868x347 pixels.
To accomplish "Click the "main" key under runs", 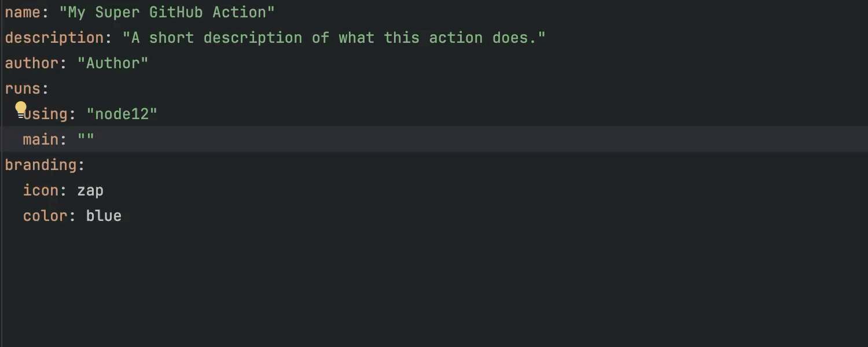I will tap(41, 139).
